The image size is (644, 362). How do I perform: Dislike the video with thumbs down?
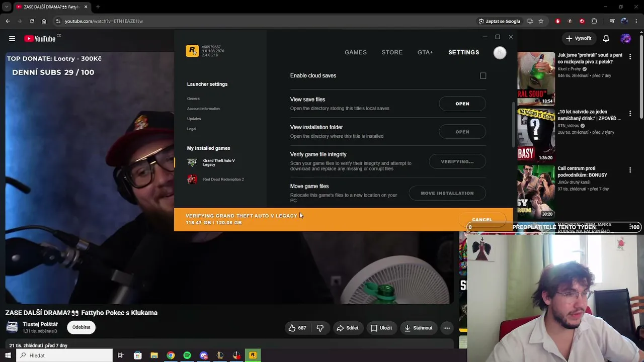(x=320, y=328)
